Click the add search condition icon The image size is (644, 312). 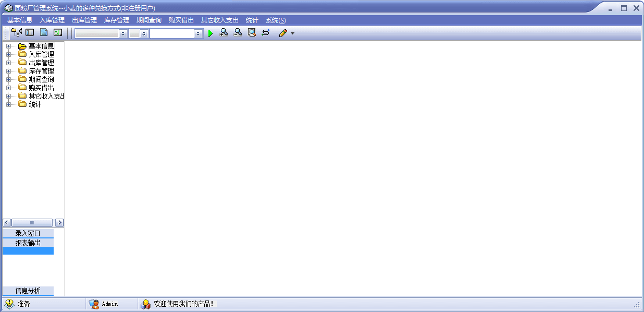[x=224, y=33]
